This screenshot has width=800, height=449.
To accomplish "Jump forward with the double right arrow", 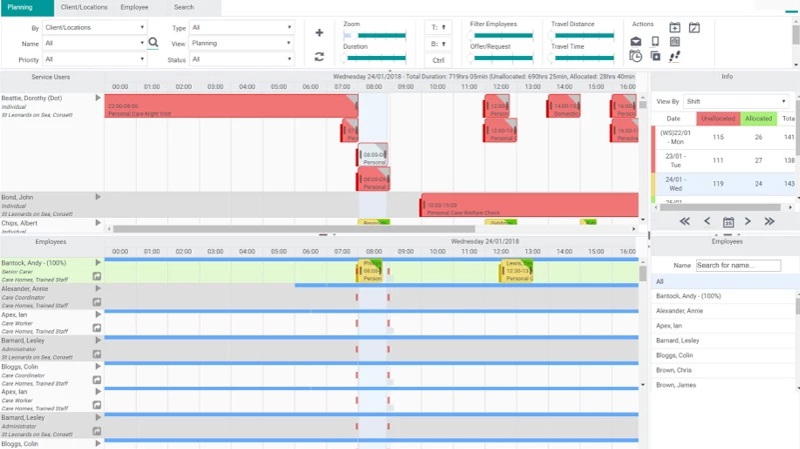I will pyautogui.click(x=769, y=221).
